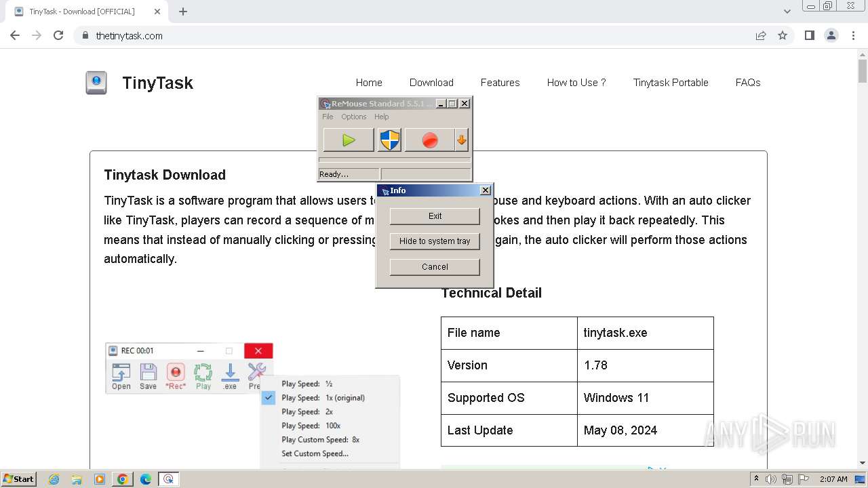Open the FAQs nav link
Viewport: 868px width, 488px height.
click(x=748, y=83)
